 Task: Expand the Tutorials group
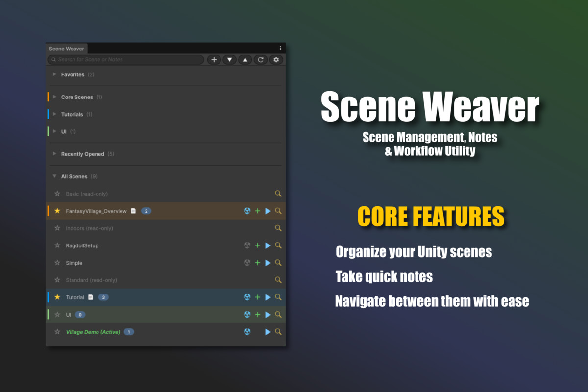[54, 114]
